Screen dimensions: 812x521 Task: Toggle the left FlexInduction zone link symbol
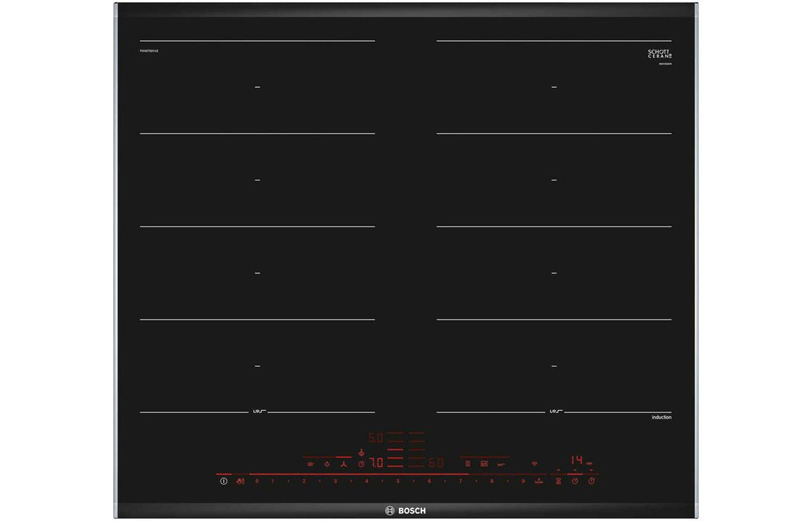[x=258, y=412]
